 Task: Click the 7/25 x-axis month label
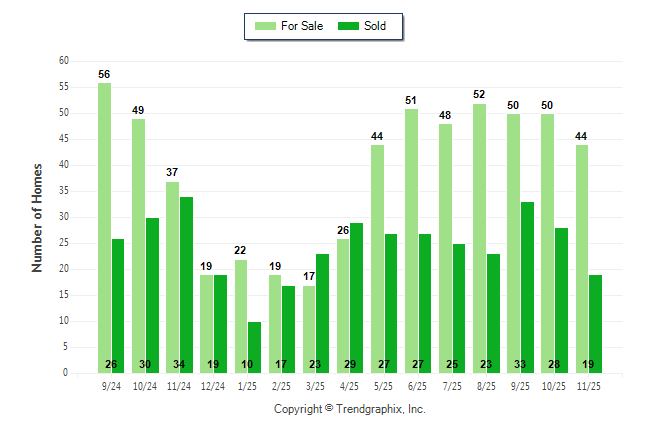451,383
